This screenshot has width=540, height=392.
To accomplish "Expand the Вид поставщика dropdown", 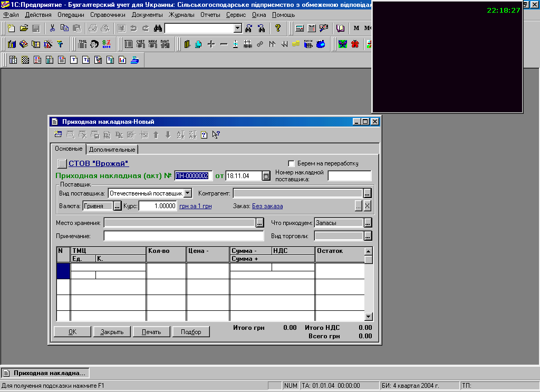I will click(188, 193).
